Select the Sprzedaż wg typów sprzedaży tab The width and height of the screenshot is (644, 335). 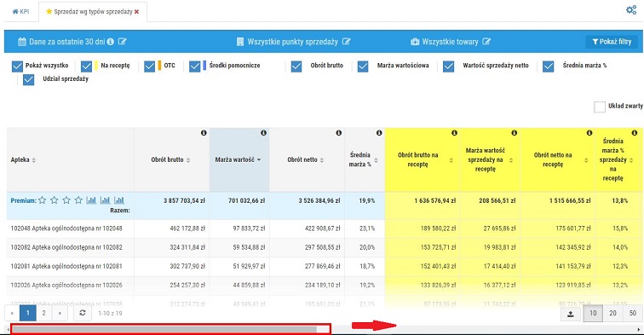[92, 12]
